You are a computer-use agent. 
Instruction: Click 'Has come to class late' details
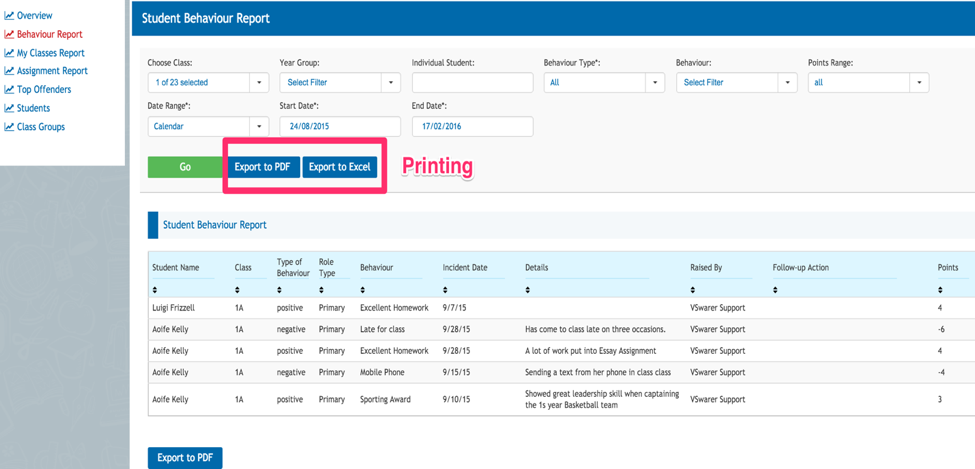596,329
